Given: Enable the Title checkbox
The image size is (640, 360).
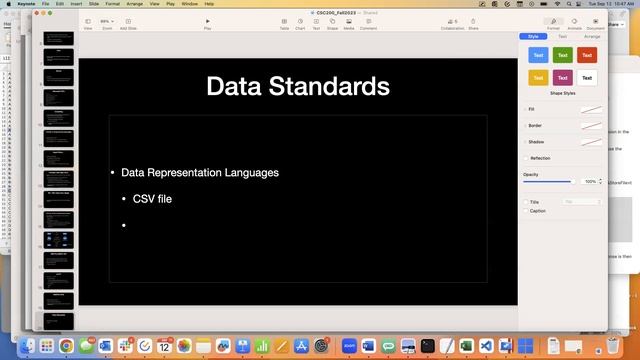Looking at the screenshot, I should (526, 202).
